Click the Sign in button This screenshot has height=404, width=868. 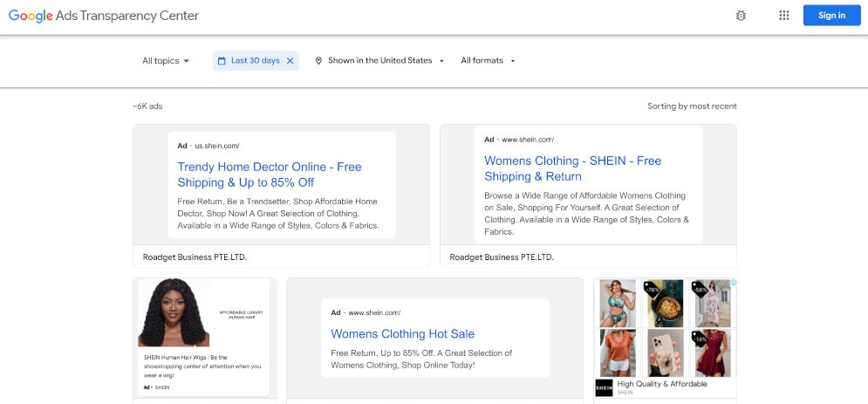point(832,16)
